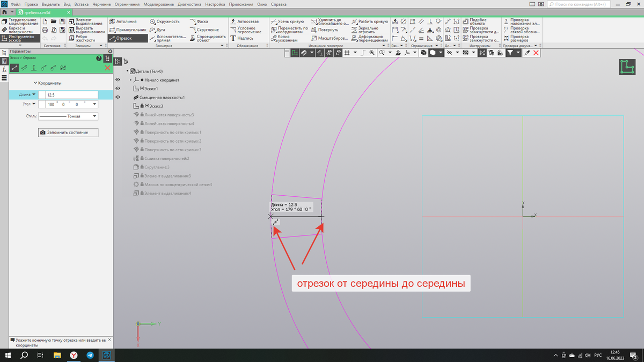Screen dimensions: 644x362
Task: Open the Вставка menu
Action: tap(82, 4)
